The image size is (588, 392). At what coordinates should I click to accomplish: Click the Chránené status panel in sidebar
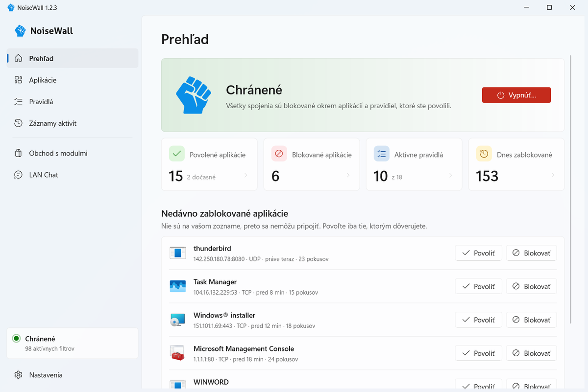[73, 343]
